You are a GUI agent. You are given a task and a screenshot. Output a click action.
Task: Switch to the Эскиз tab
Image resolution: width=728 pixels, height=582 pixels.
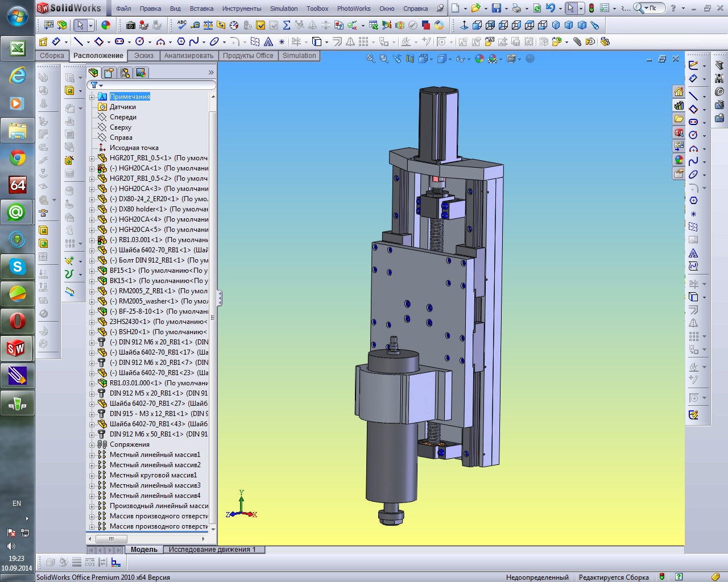(144, 56)
